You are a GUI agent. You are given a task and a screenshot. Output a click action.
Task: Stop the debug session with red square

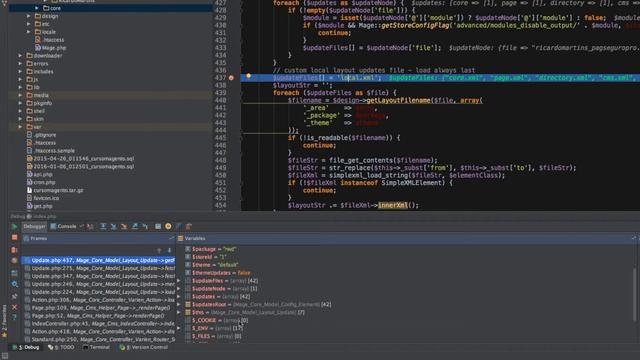click(x=14, y=237)
